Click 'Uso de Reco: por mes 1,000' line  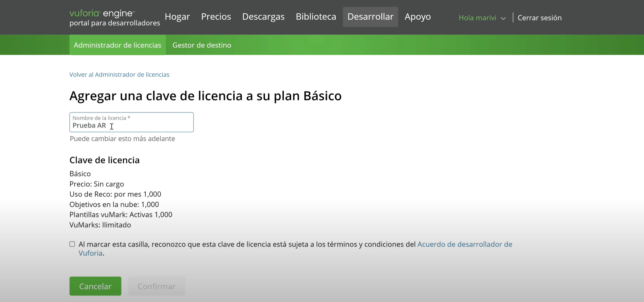coord(115,194)
